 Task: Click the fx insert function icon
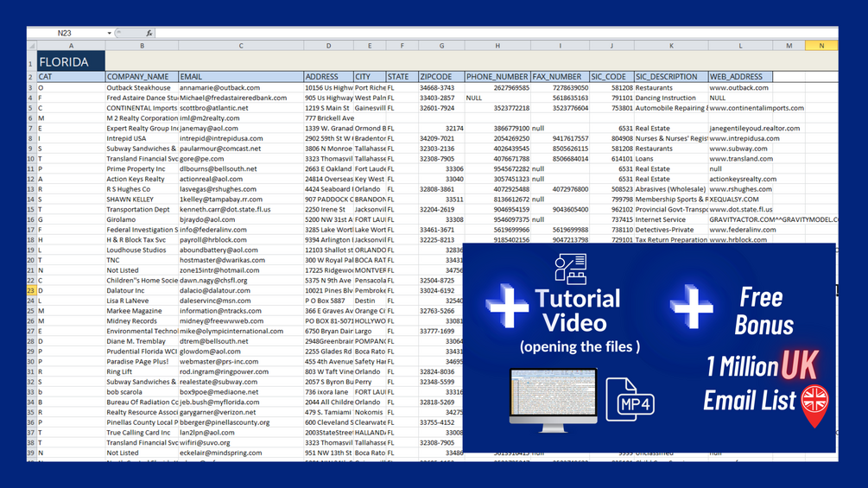pyautogui.click(x=149, y=33)
